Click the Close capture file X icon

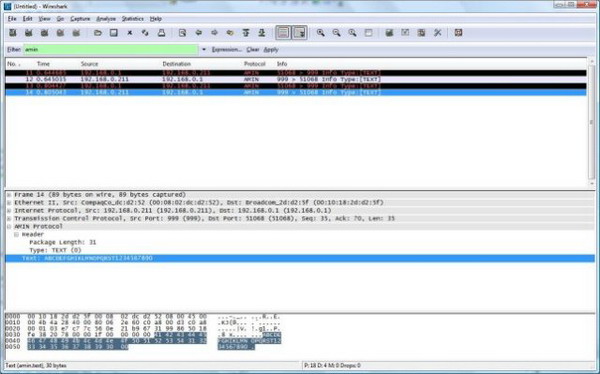coord(130,33)
